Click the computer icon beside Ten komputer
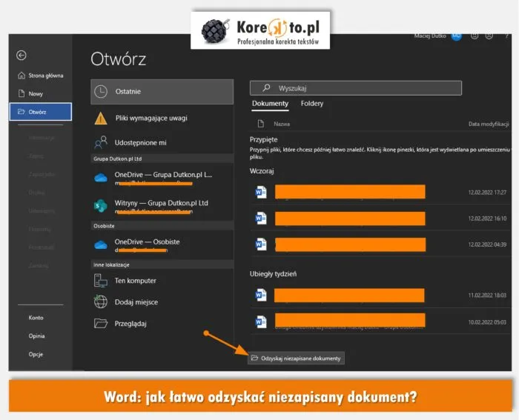The image size is (519, 420). (101, 281)
